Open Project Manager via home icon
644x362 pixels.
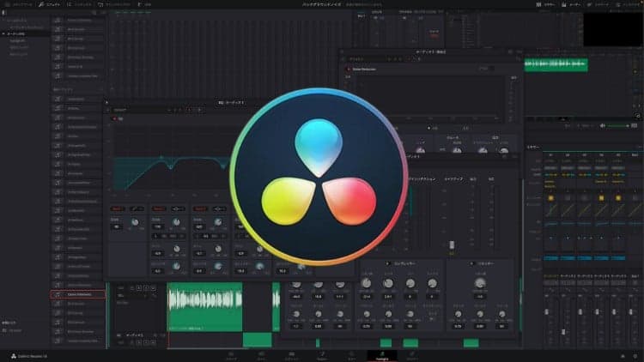[623, 356]
